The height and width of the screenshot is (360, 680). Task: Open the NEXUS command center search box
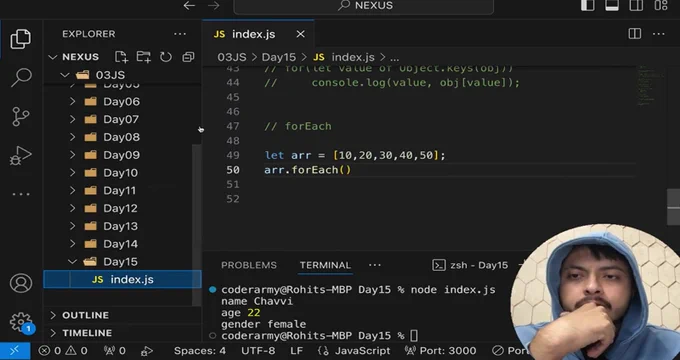[x=363, y=6]
